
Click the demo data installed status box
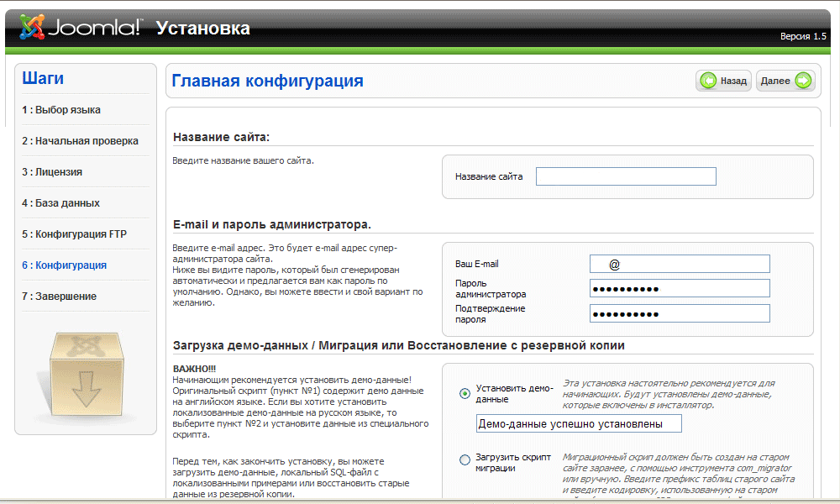pos(579,423)
